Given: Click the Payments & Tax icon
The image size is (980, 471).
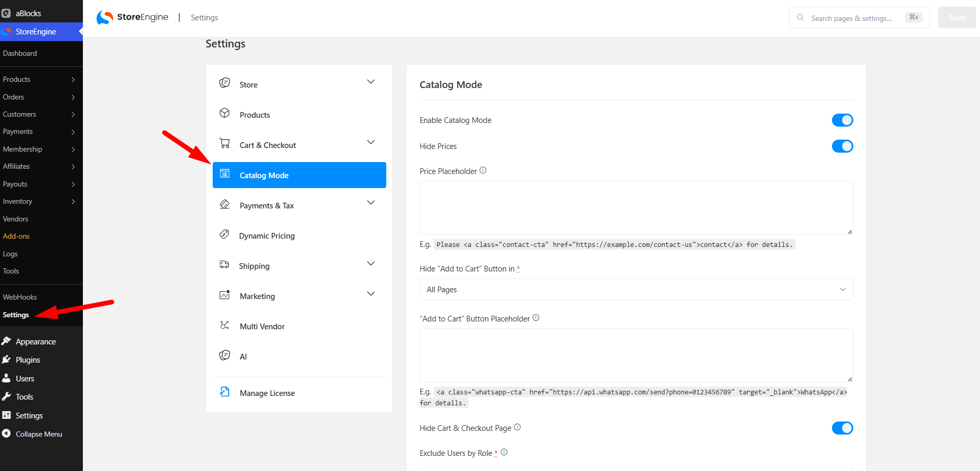Looking at the screenshot, I should click(225, 204).
